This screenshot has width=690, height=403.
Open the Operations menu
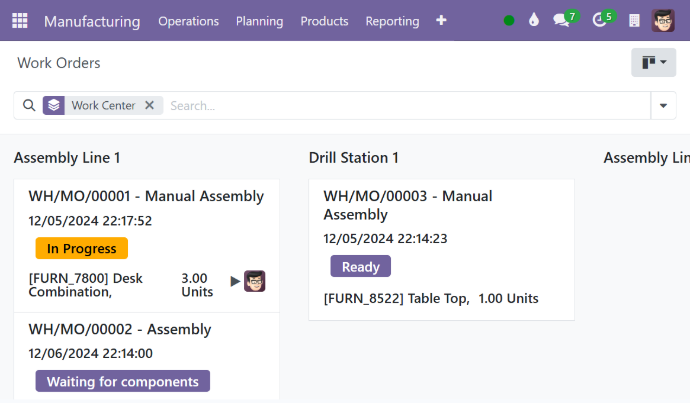tap(188, 21)
